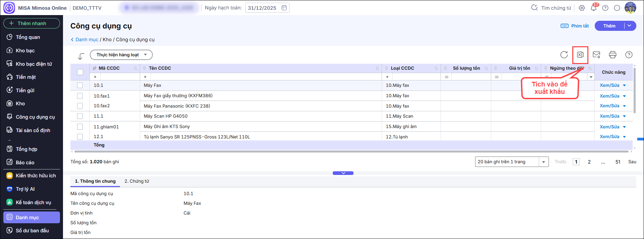644x239 pixels.
Task: Click the Danh mục breadcrumb link
Action: [x=86, y=40]
